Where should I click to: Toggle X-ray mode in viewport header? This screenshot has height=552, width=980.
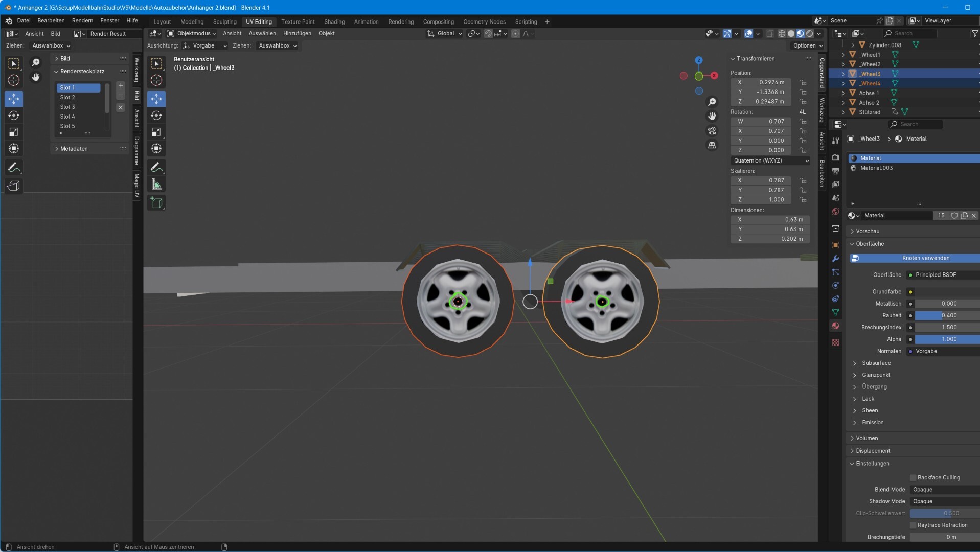click(769, 33)
